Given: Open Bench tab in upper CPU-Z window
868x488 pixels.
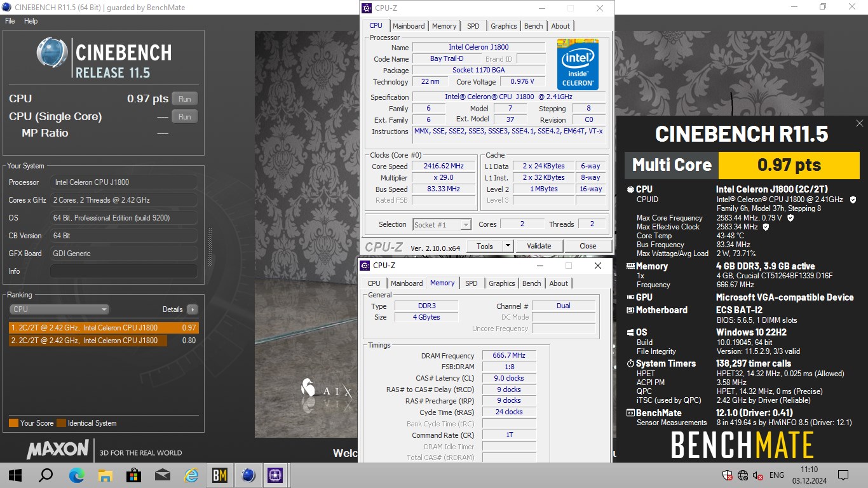Looking at the screenshot, I should pyautogui.click(x=534, y=26).
